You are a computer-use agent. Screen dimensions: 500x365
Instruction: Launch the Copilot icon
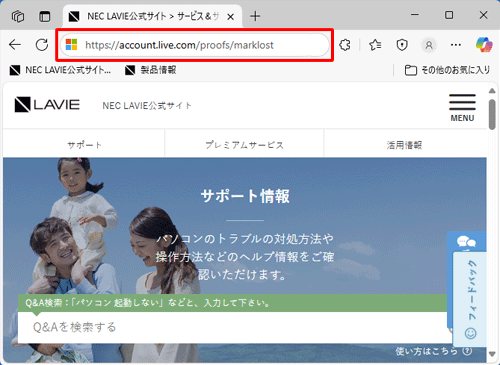(484, 45)
